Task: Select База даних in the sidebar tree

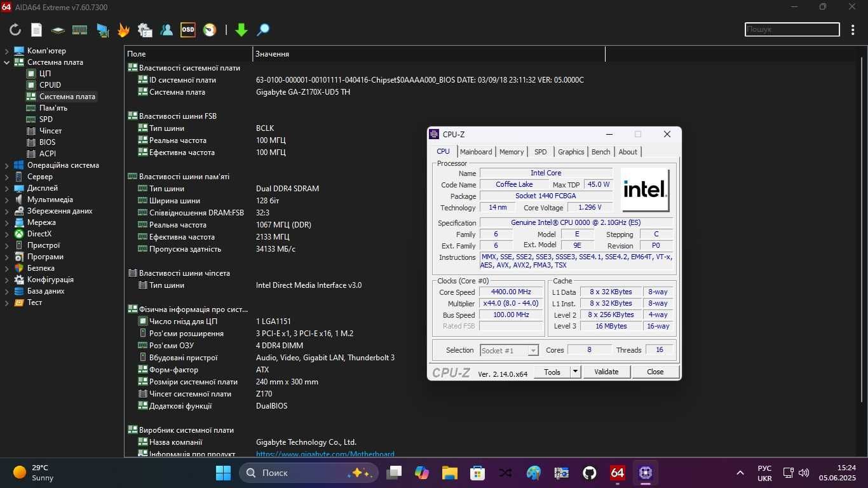Action: pyautogui.click(x=46, y=291)
